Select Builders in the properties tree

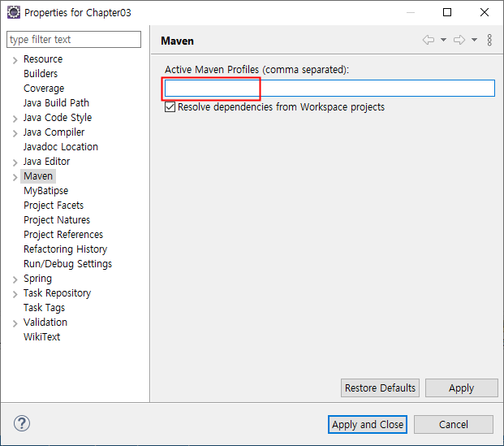[x=41, y=74]
